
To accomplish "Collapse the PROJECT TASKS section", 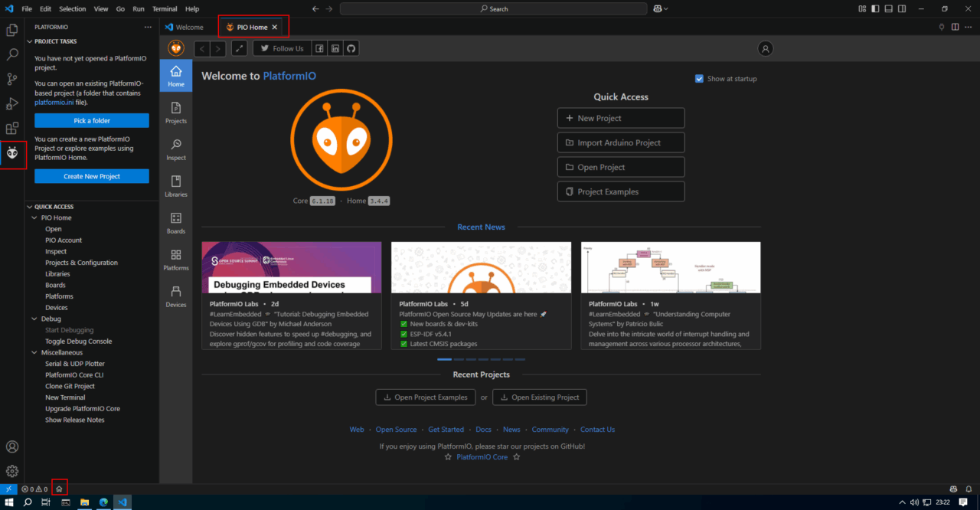I will (x=30, y=41).
